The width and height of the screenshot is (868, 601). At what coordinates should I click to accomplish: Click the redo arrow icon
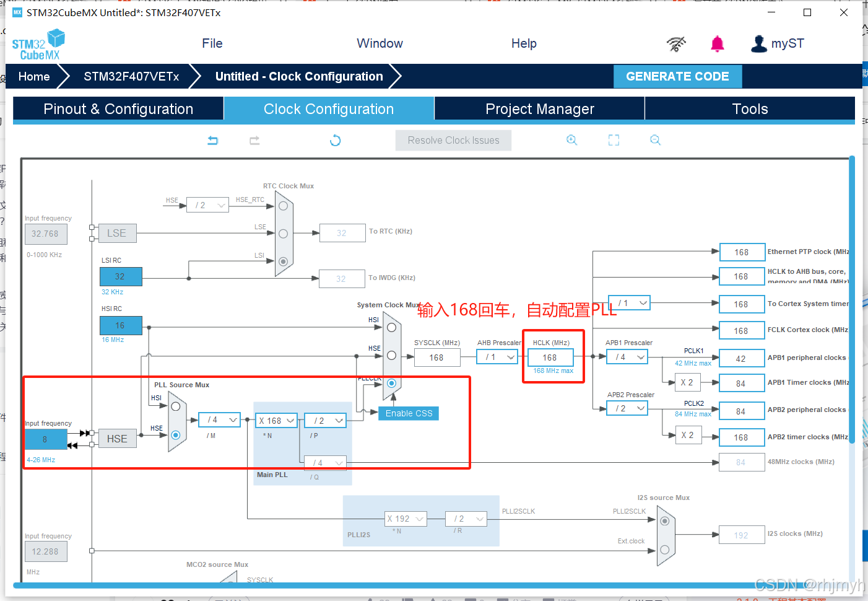tap(254, 140)
